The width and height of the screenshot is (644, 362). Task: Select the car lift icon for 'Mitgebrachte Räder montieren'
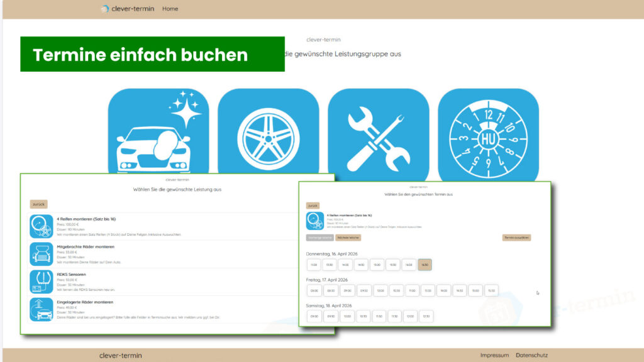(40, 254)
